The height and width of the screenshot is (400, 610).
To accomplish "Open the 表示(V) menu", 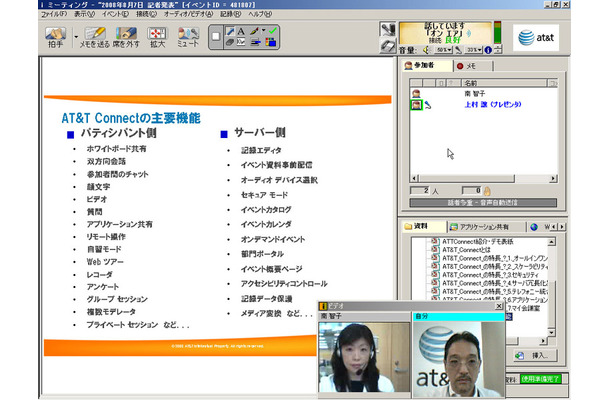I will coord(84,14).
